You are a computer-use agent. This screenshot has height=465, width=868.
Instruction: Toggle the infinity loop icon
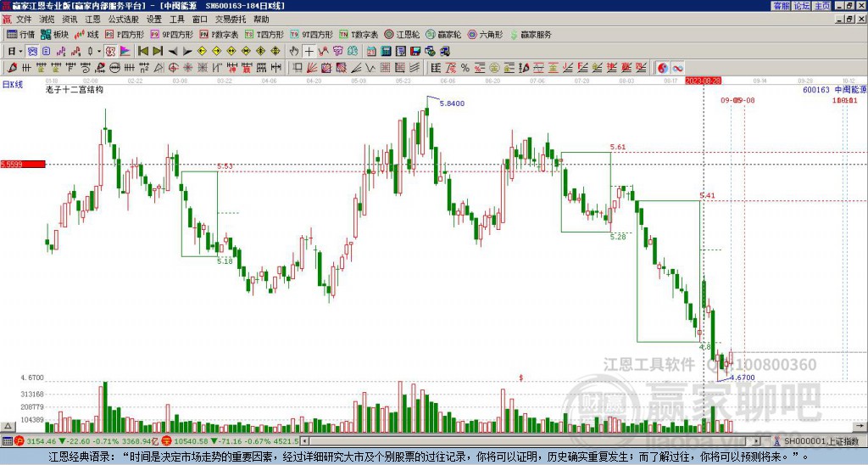pyautogui.click(x=677, y=68)
